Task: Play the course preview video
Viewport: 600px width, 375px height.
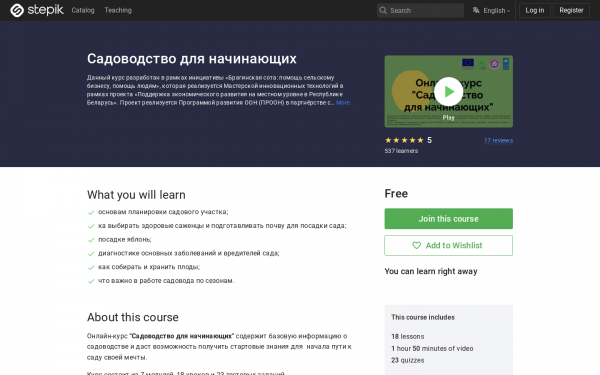Action: click(x=448, y=91)
